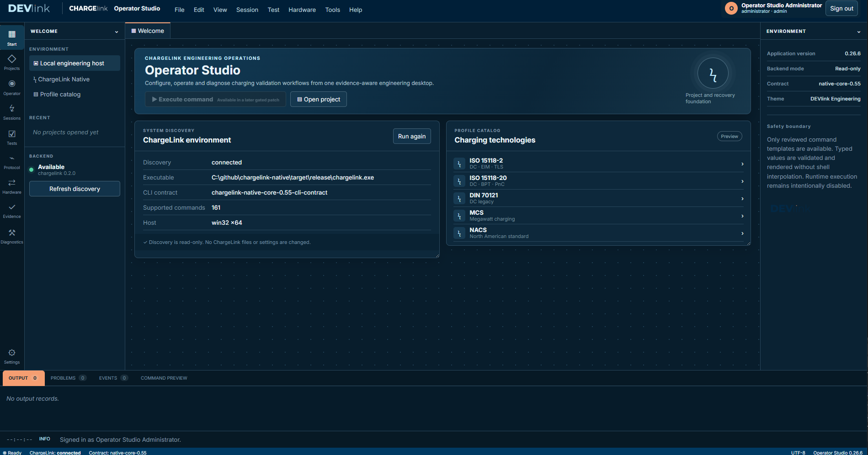Open the Tools menu
This screenshot has width=868, height=455.
pyautogui.click(x=333, y=10)
